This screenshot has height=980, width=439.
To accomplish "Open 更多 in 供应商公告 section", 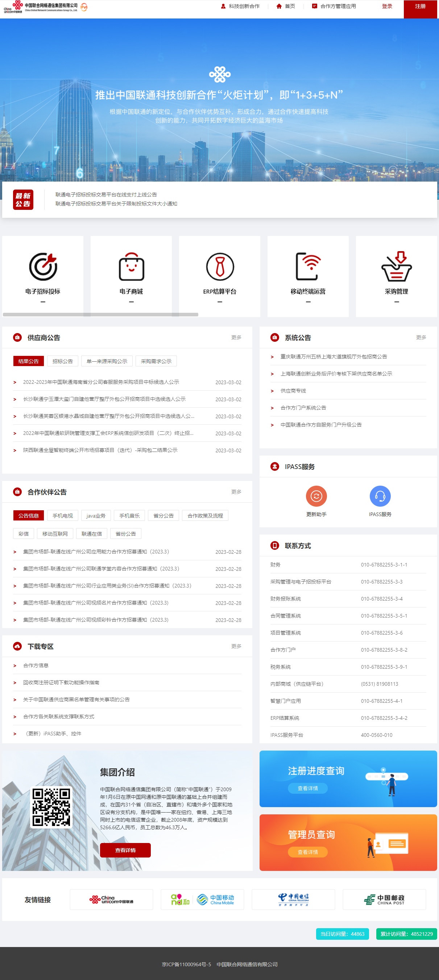I will tap(236, 337).
